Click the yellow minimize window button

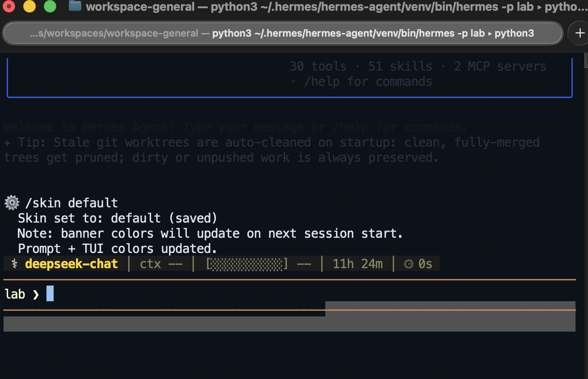point(29,6)
